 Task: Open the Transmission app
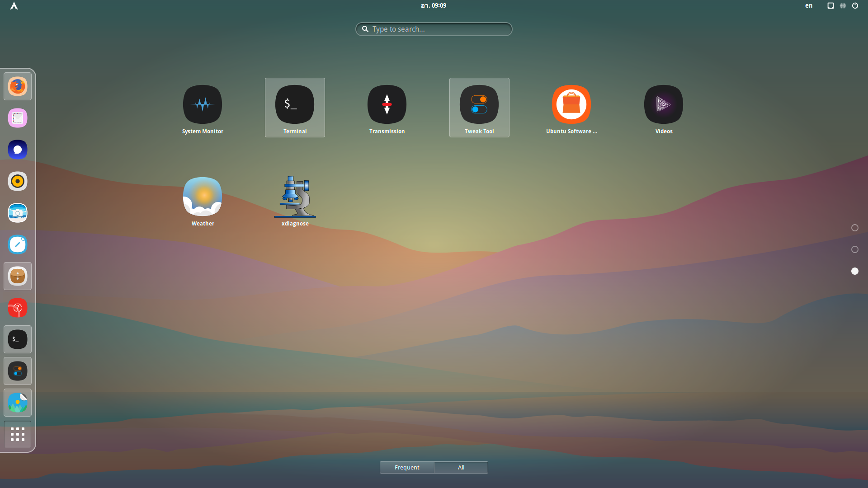[387, 105]
